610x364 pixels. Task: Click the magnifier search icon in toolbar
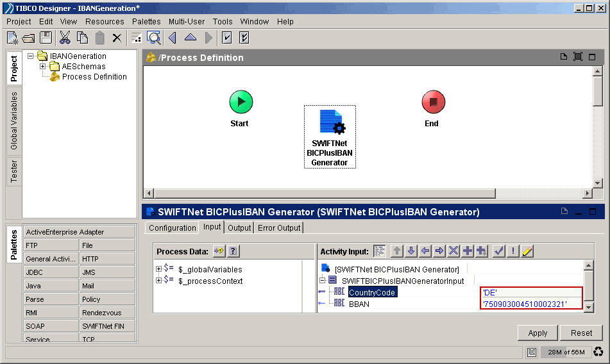point(154,38)
